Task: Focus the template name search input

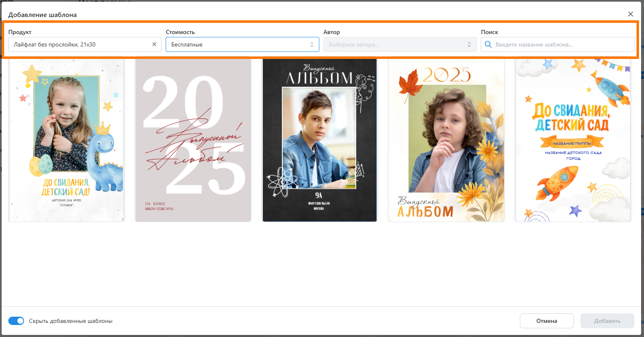Action: pos(561,44)
